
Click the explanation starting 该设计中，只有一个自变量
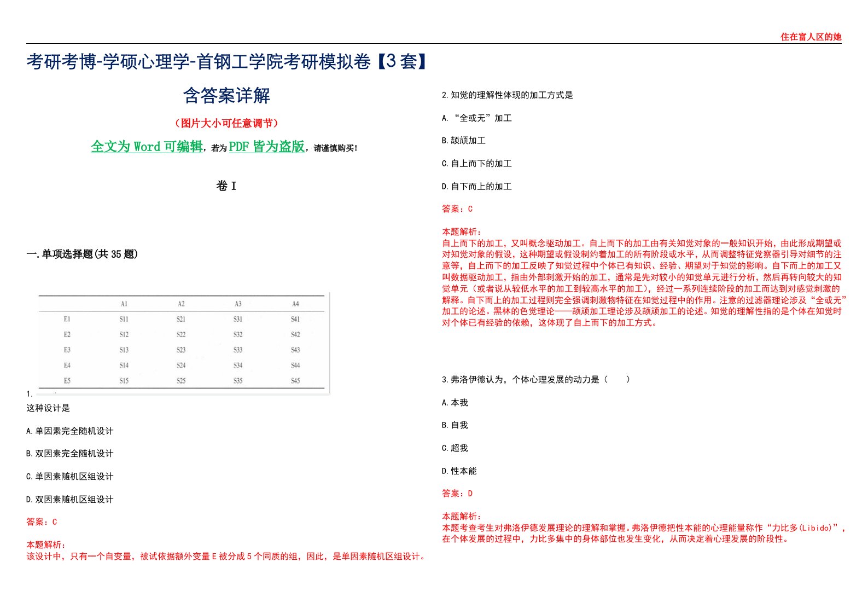coord(226,557)
